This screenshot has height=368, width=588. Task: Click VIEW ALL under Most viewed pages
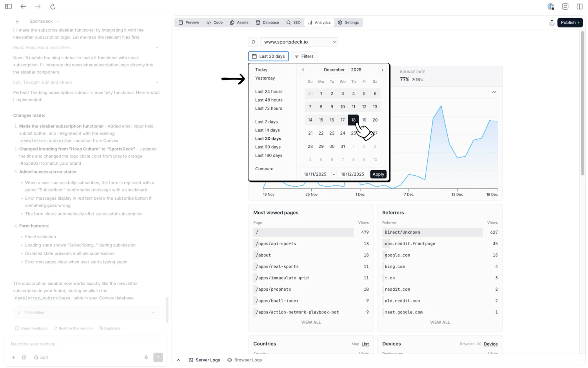click(311, 322)
